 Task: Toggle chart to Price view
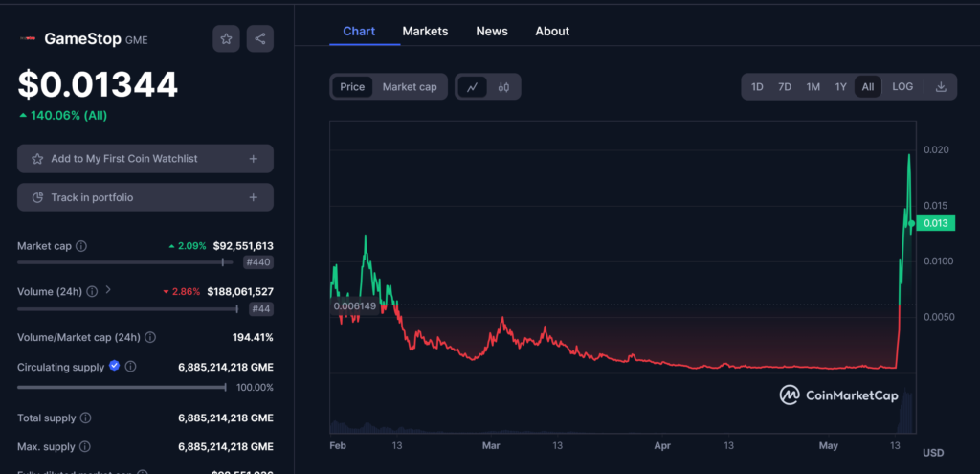352,87
